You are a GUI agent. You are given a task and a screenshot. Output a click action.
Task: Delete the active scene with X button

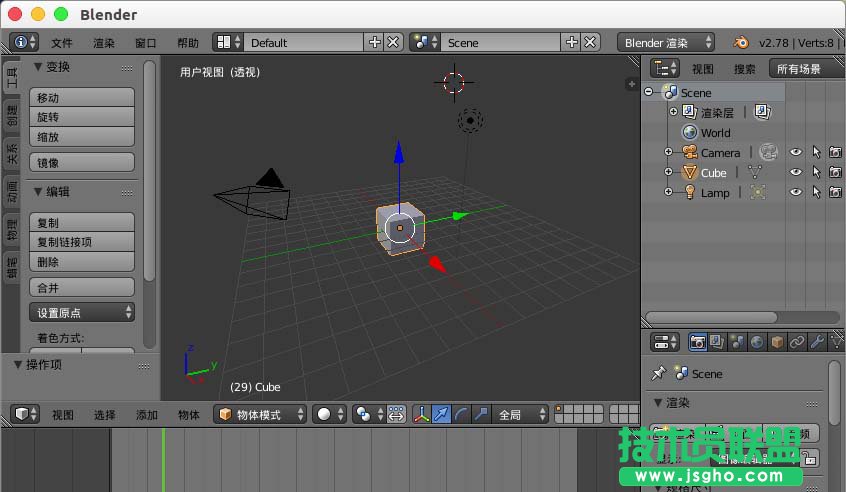click(x=590, y=42)
